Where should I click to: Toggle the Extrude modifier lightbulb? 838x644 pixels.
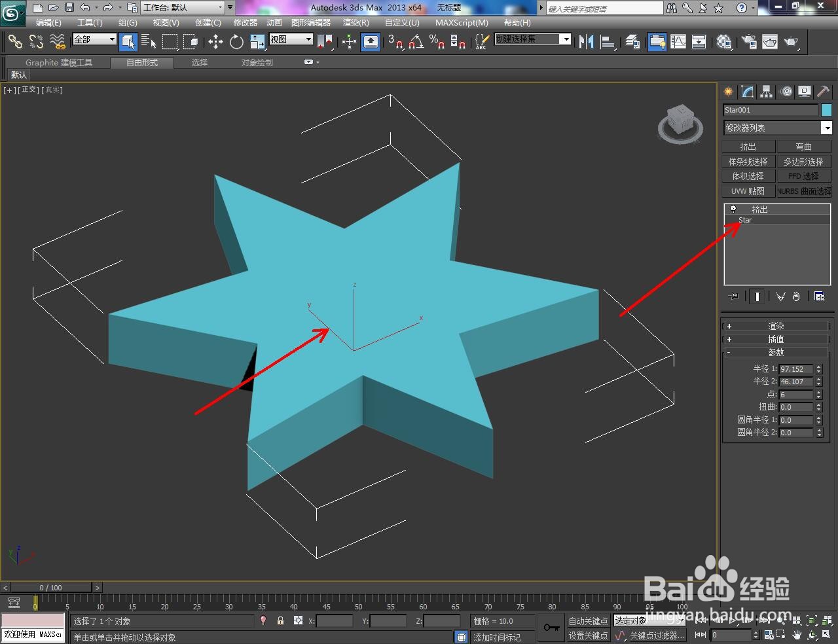point(733,209)
